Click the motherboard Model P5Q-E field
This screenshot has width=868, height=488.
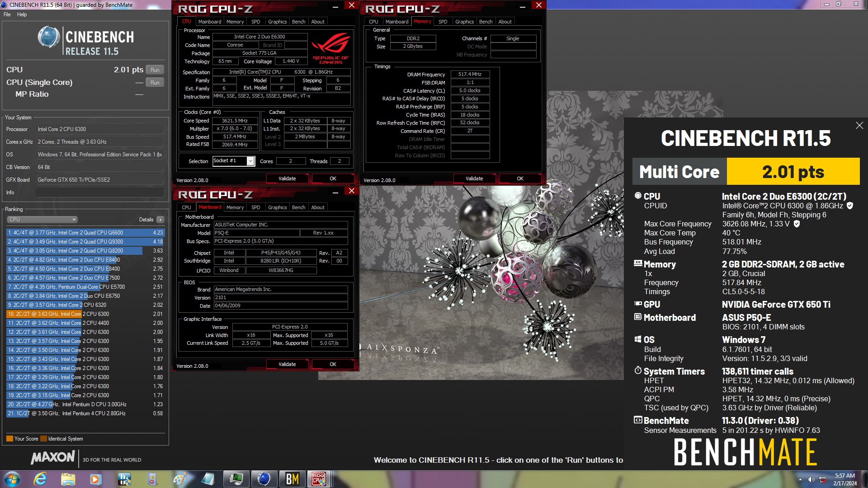pos(256,233)
